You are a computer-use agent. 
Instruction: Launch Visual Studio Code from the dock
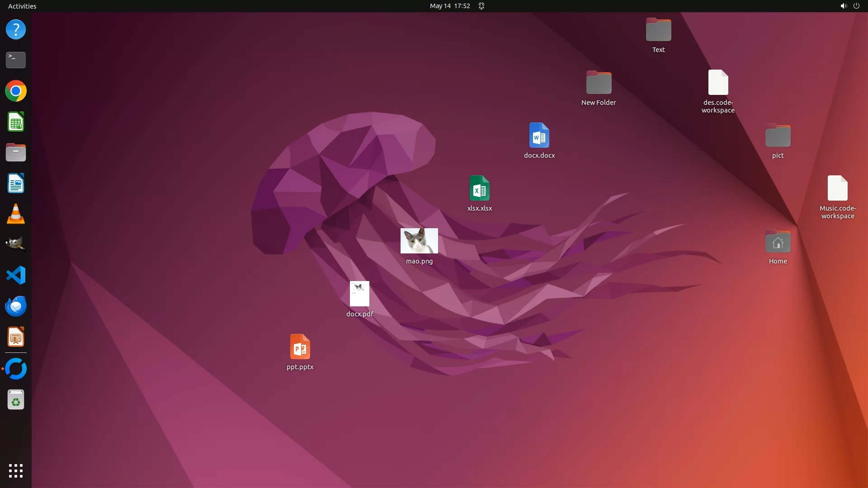(16, 275)
